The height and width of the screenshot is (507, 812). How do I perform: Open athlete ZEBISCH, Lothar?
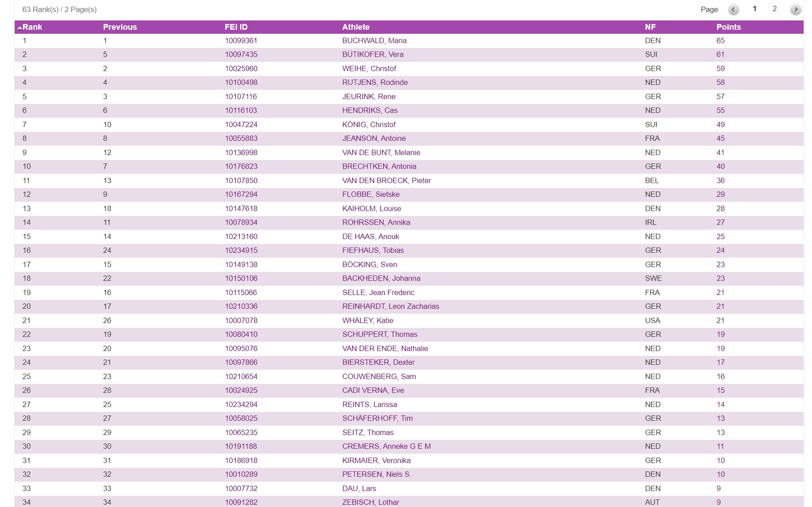click(370, 502)
